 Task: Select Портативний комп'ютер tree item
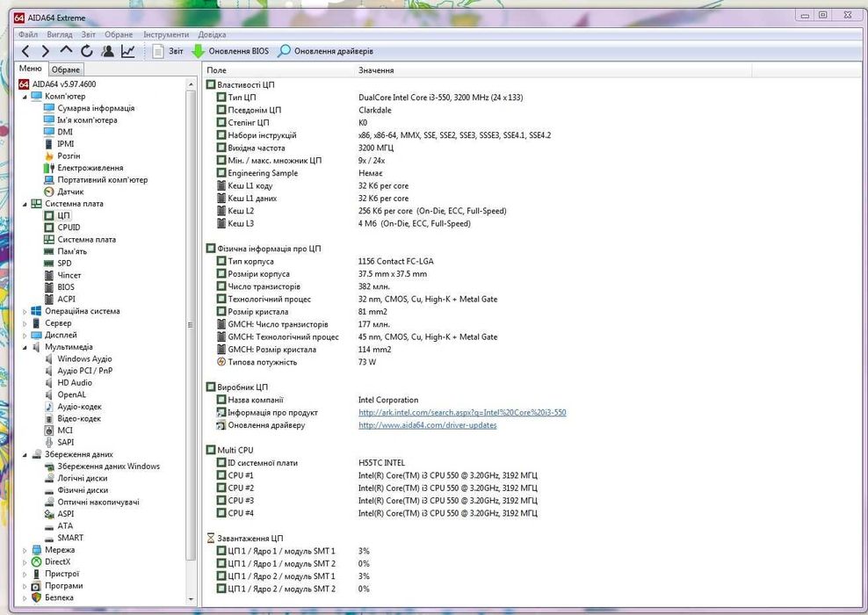pyautogui.click(x=103, y=180)
